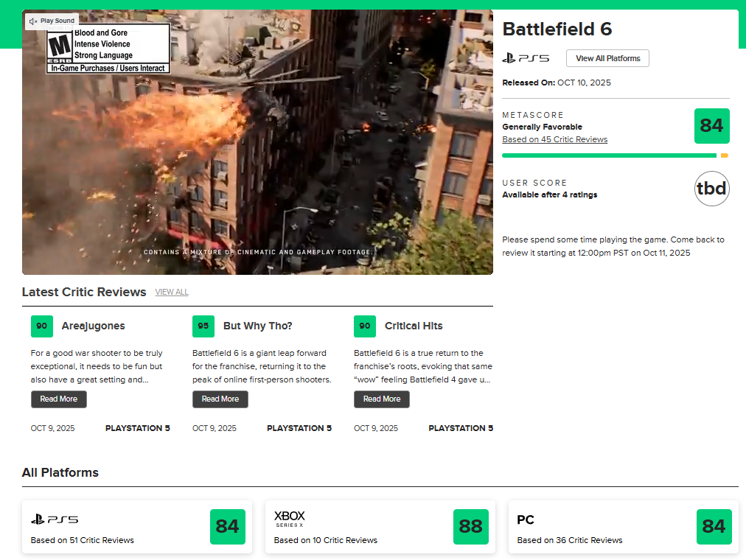Click the green 84 Metascore badge
The height and width of the screenshot is (560, 746).
coord(711,126)
